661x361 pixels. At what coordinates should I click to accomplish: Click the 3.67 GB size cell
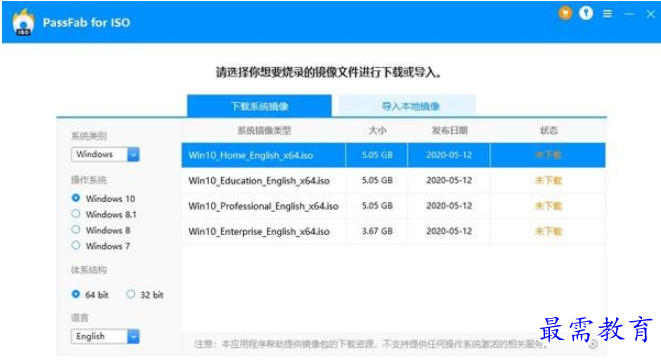(x=377, y=231)
